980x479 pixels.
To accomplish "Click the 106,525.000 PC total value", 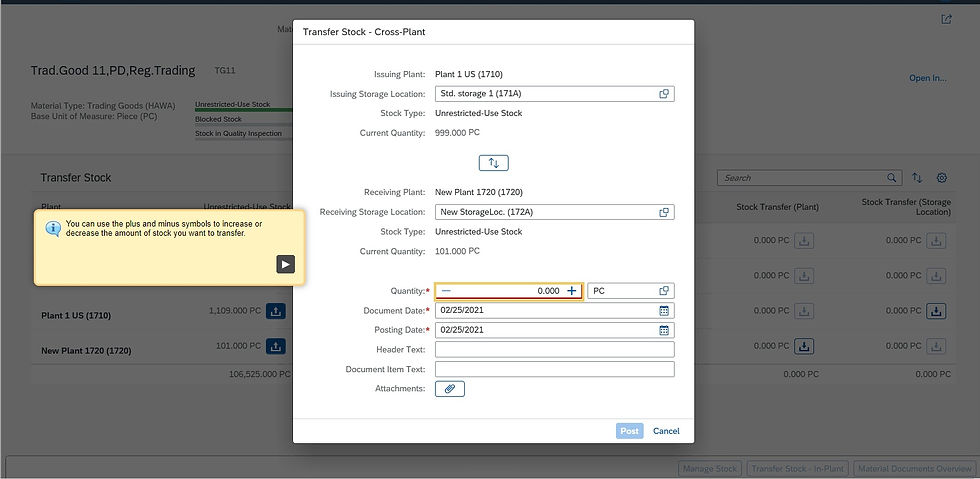I will (260, 374).
